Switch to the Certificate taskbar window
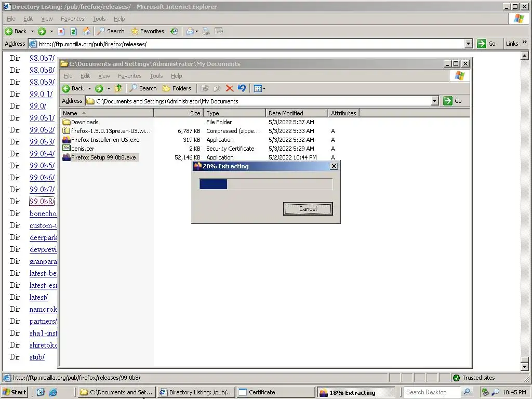Viewport: 532px width, 399px height. coord(276,392)
